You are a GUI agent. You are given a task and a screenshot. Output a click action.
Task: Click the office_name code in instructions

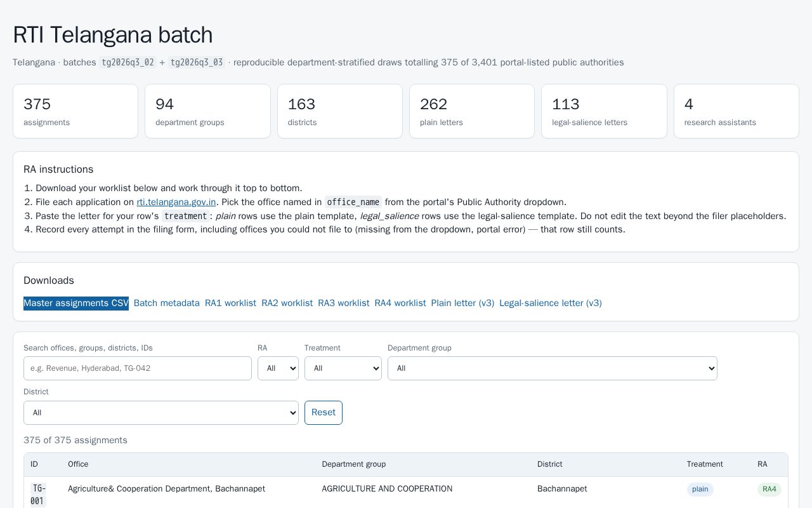point(353,202)
